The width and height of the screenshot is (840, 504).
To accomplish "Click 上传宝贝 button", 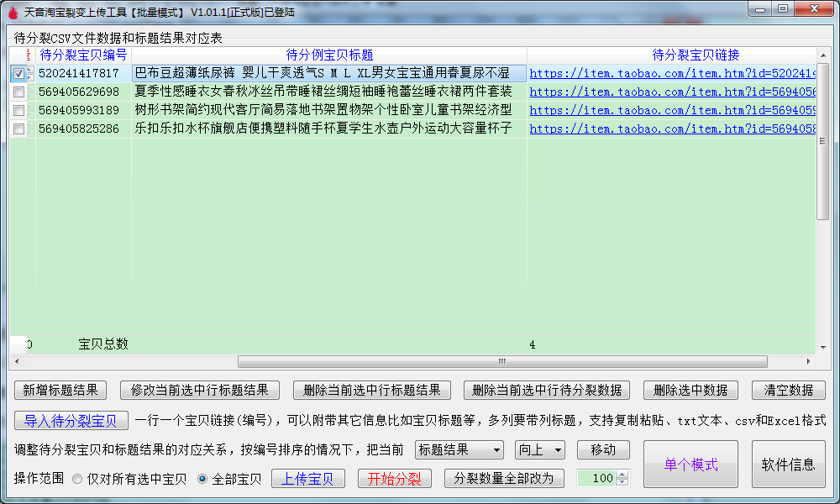I will 307,479.
